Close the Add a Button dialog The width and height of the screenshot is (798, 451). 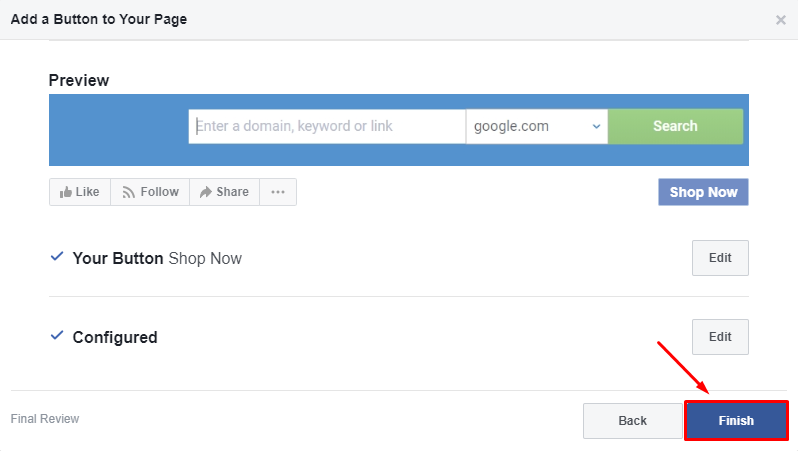coord(780,20)
